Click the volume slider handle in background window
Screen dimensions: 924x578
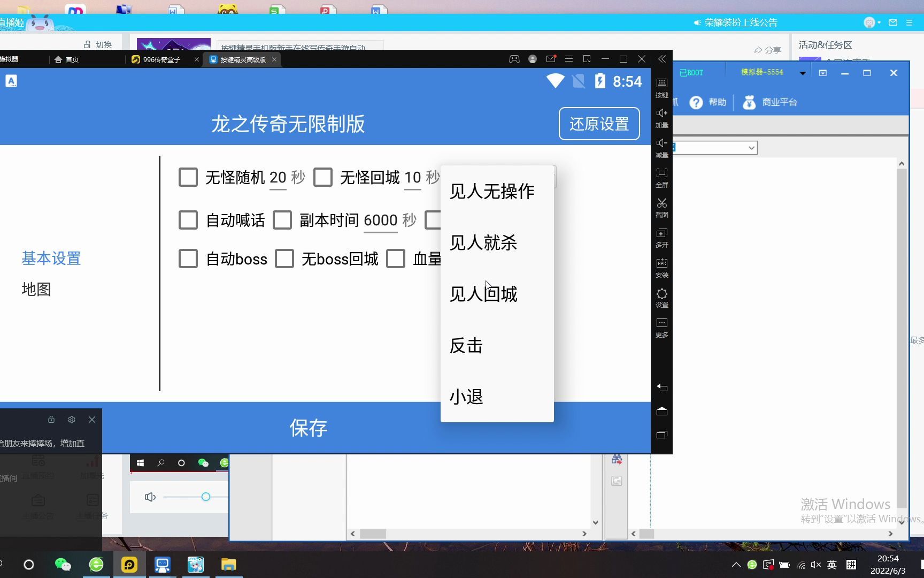coord(206,497)
